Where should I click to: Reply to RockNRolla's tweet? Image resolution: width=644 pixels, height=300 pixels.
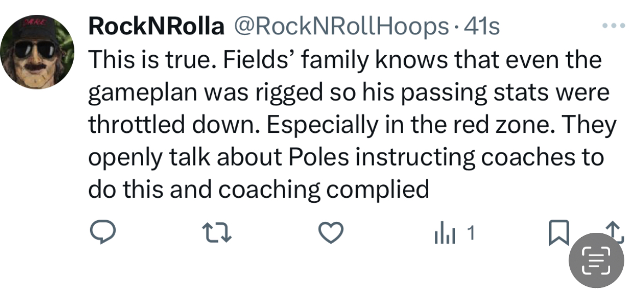[x=101, y=234]
